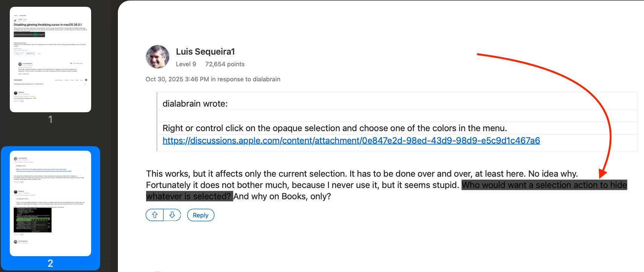Select the page 2 thumbnail

coord(50,203)
